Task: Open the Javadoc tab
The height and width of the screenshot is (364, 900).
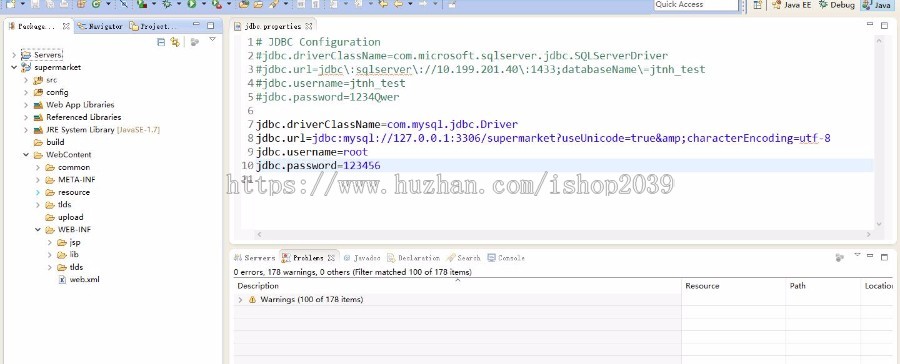Action: pos(362,258)
